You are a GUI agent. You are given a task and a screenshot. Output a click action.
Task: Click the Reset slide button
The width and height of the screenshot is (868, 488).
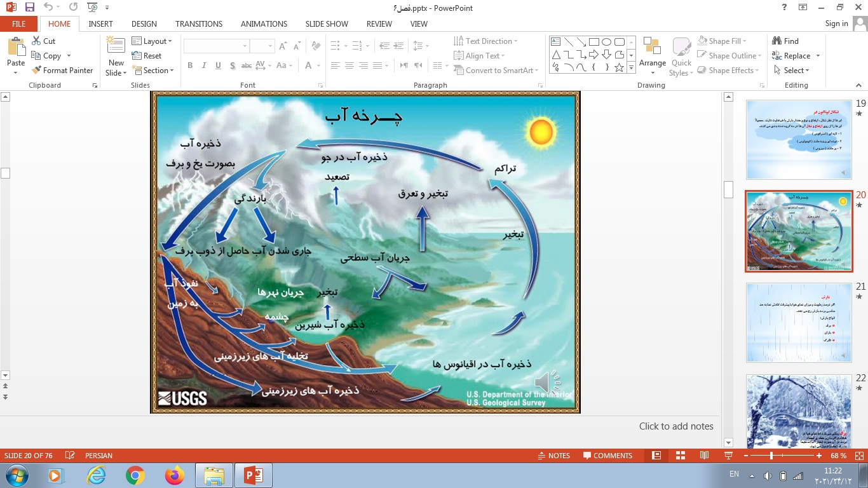(147, 56)
